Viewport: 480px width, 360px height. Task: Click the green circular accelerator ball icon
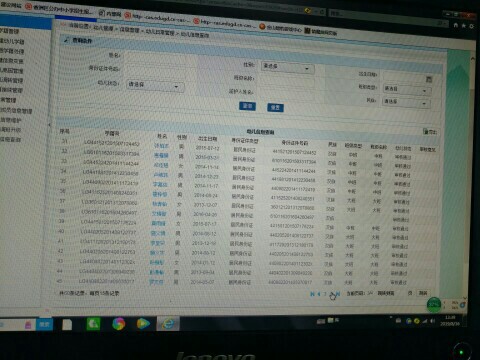434,304
